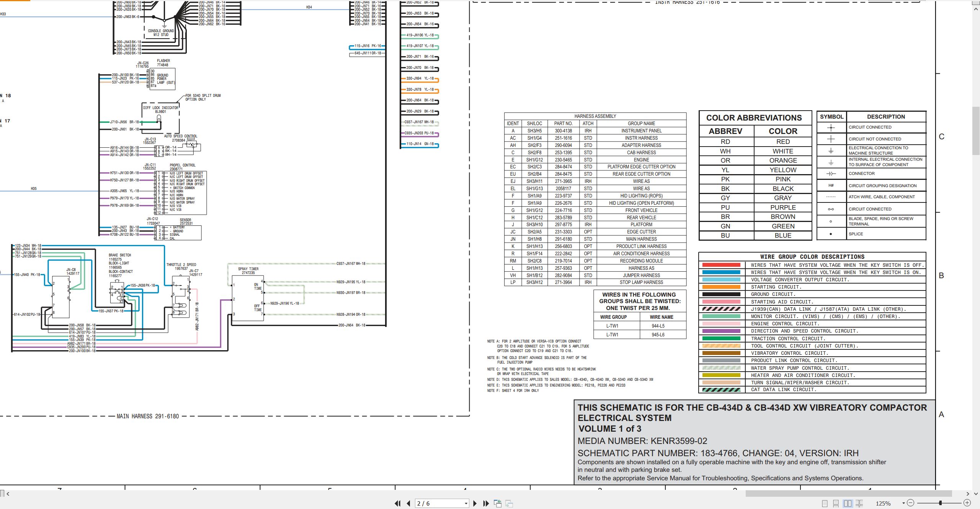Viewport: 980px width, 509px height.
Task: Click the HARNESS ASSEMBLY table title
Action: pos(595,116)
